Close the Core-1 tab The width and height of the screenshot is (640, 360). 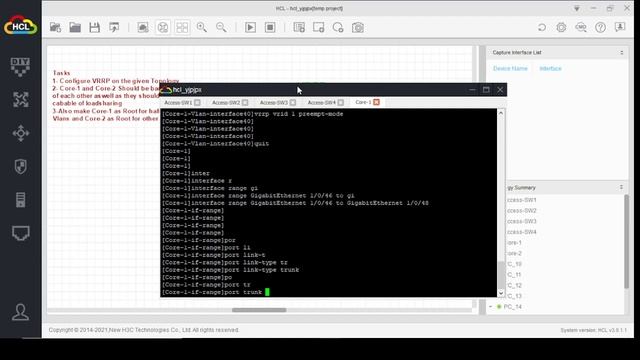(376, 102)
